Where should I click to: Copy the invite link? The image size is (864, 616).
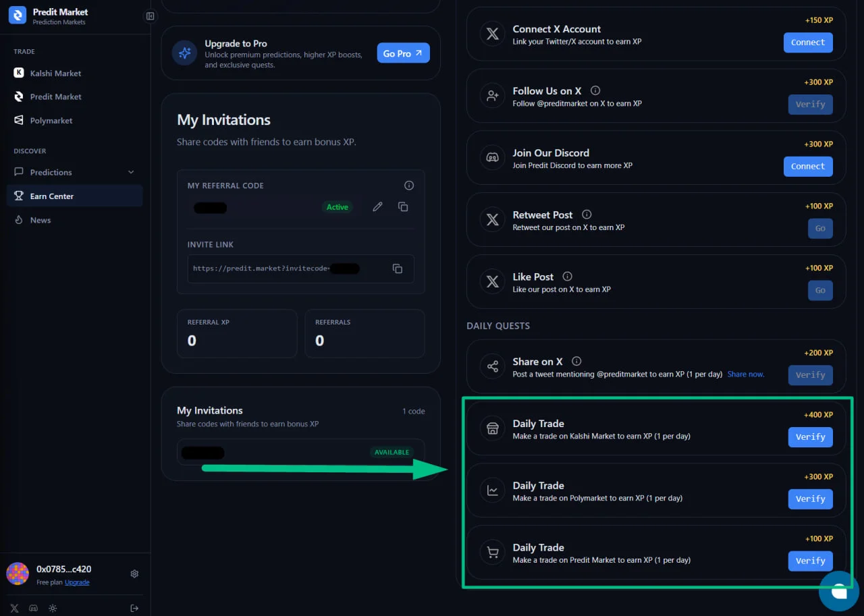(x=398, y=269)
